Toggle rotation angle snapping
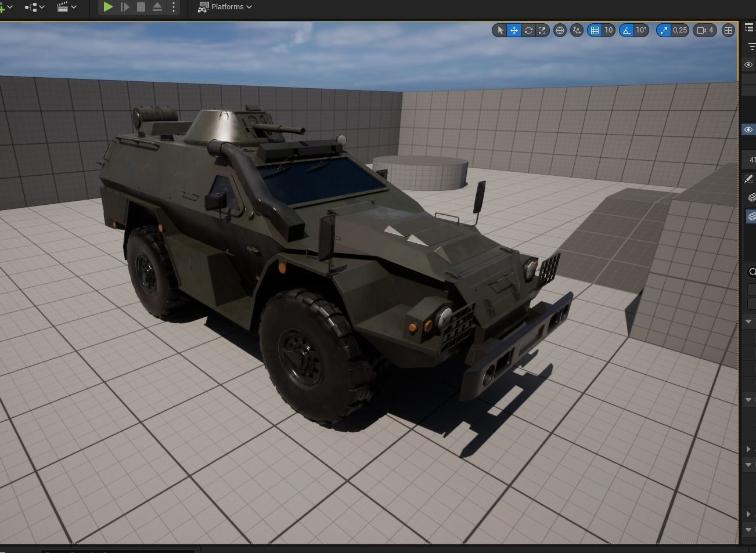Screen dimensions: 756x553 point(627,30)
